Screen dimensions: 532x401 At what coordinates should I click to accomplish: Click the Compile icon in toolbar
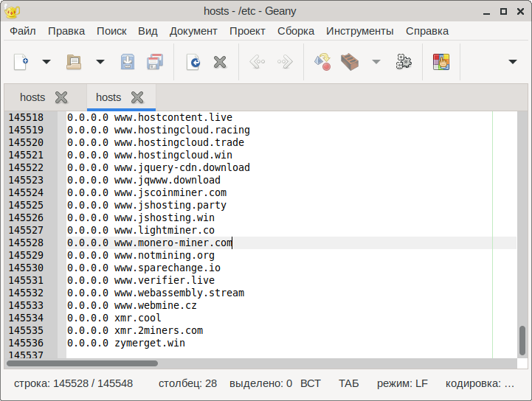[322, 62]
